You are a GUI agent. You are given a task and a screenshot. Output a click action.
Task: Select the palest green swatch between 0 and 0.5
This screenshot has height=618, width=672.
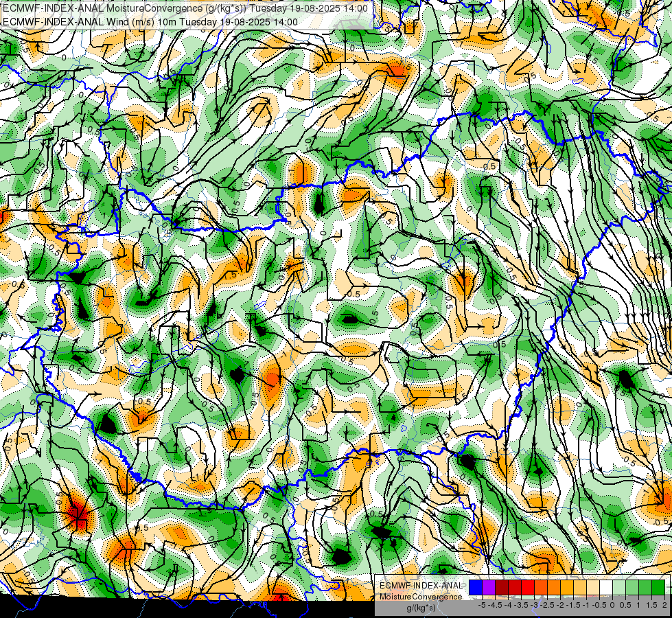pos(619,588)
